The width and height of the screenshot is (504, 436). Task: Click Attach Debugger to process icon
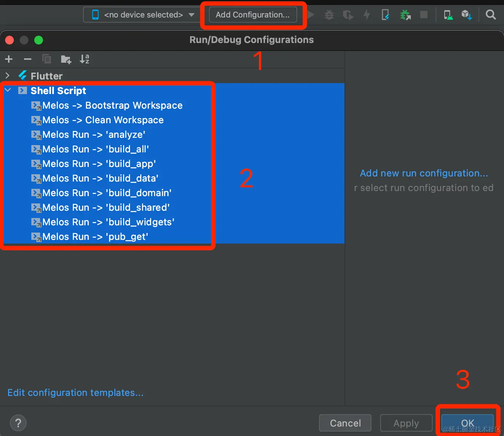pos(405,15)
